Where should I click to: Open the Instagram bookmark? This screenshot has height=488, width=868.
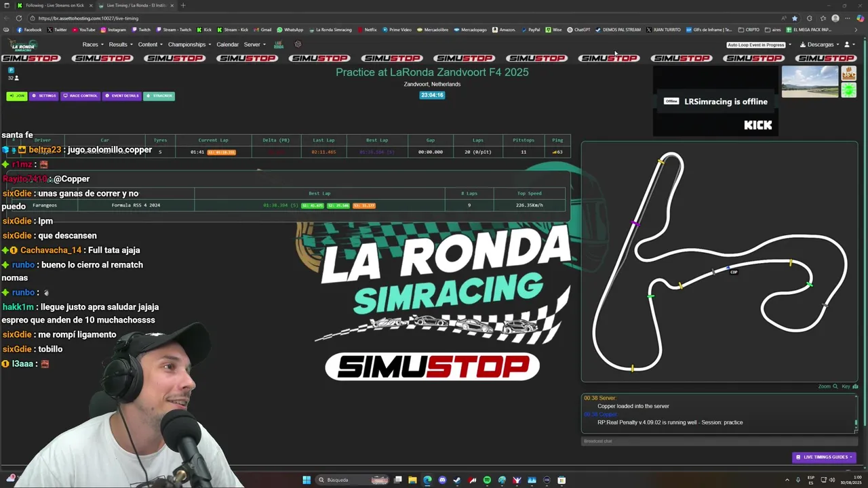(x=113, y=30)
